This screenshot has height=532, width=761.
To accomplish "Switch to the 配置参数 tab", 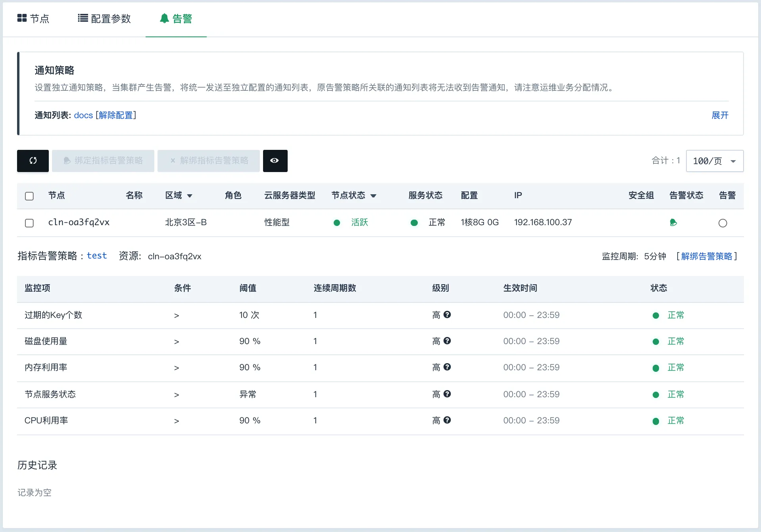I will [104, 19].
